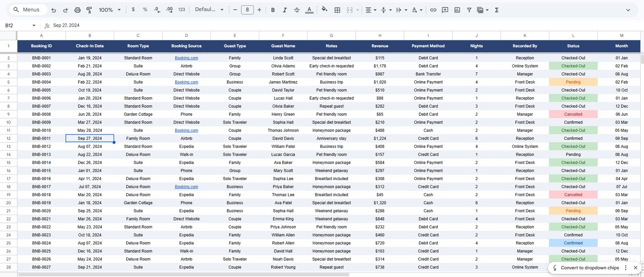Open the table views dropdown
Image resolution: width=644 pixels, height=277 pixels.
483,10
